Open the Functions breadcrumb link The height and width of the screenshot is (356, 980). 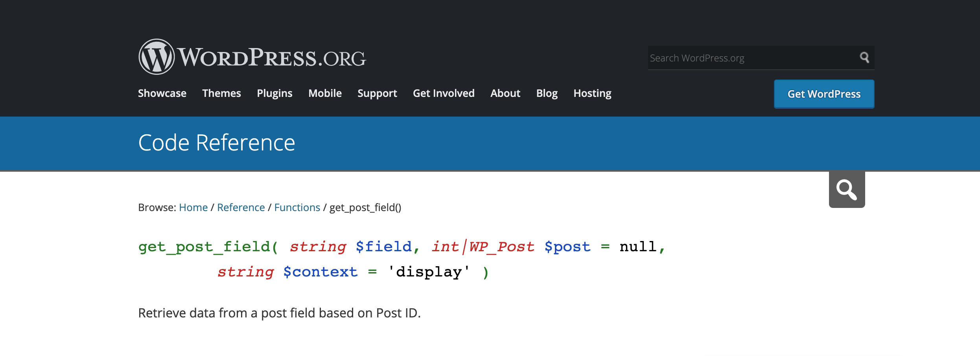(297, 207)
